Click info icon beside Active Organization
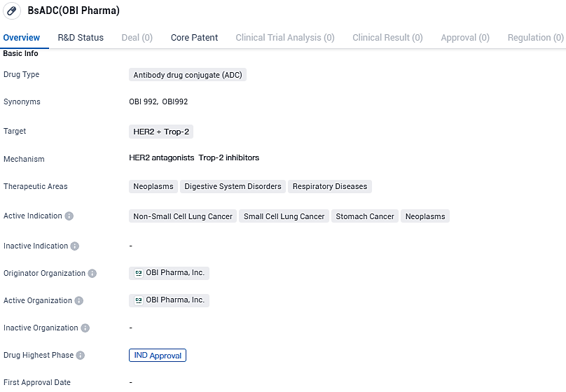This screenshot has height=392, width=566. pos(79,301)
